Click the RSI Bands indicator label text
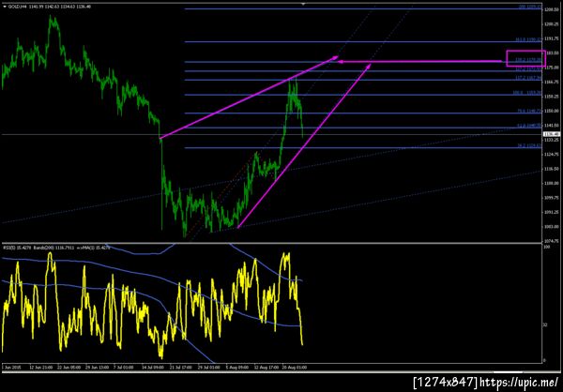The width and height of the screenshot is (563, 392). (55, 247)
